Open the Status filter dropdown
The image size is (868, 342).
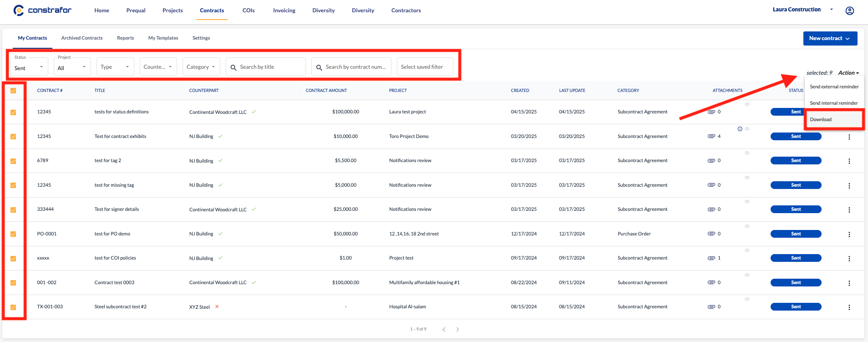point(29,67)
